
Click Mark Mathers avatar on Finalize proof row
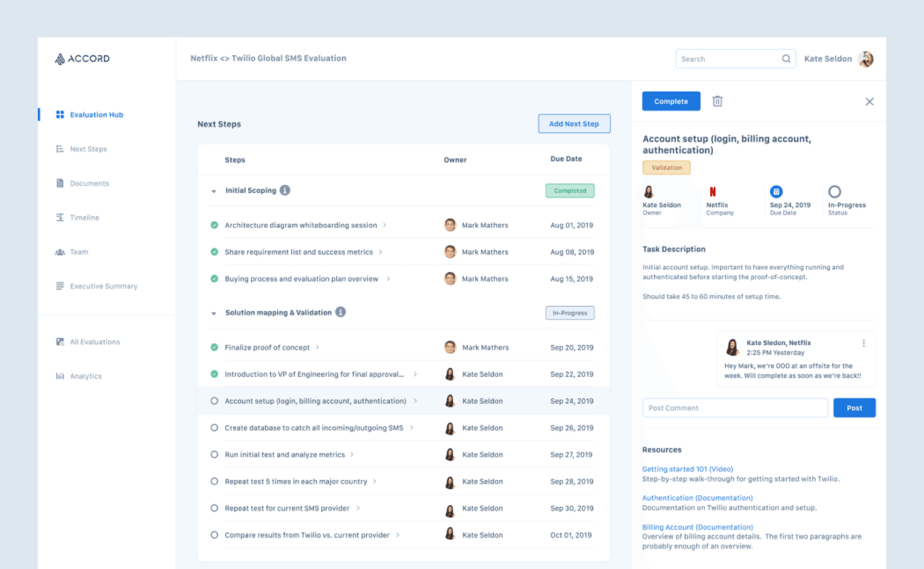[450, 347]
